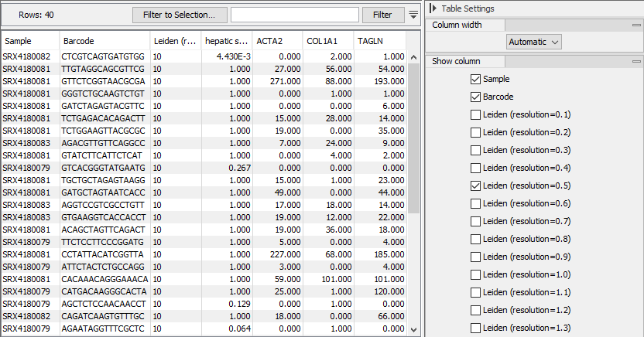Sort by the ACTA2 column header
The image size is (644, 337).
[277, 41]
